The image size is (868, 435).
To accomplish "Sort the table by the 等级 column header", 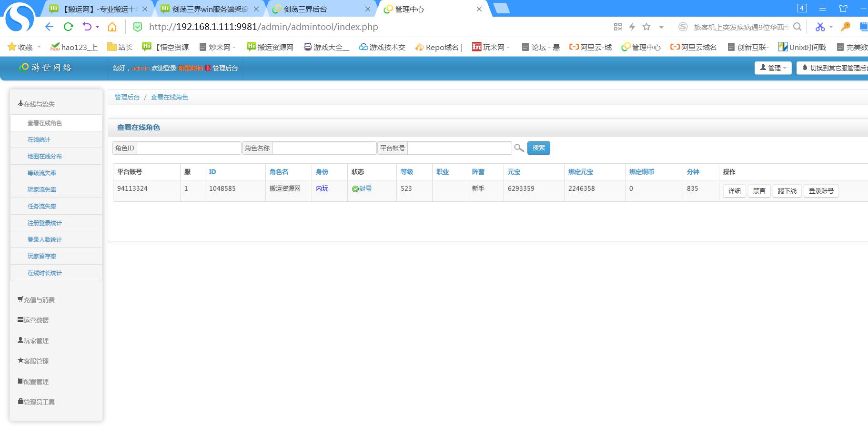I will tap(407, 172).
